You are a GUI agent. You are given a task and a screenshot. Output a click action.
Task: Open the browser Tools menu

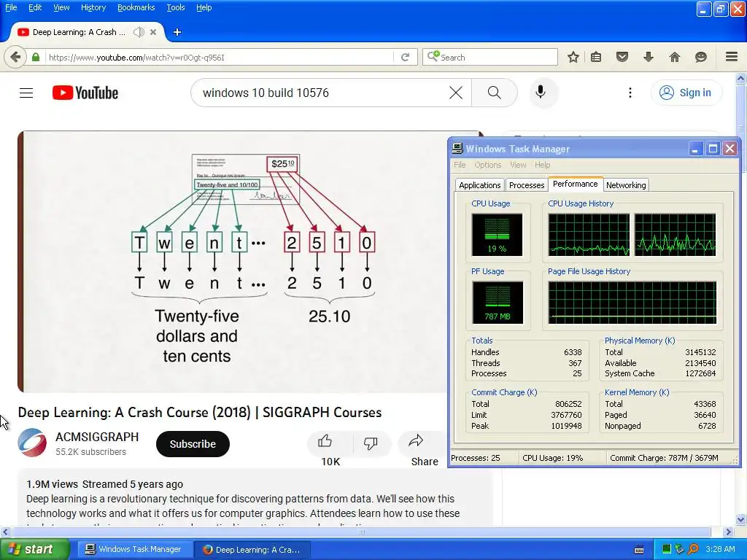click(x=175, y=7)
